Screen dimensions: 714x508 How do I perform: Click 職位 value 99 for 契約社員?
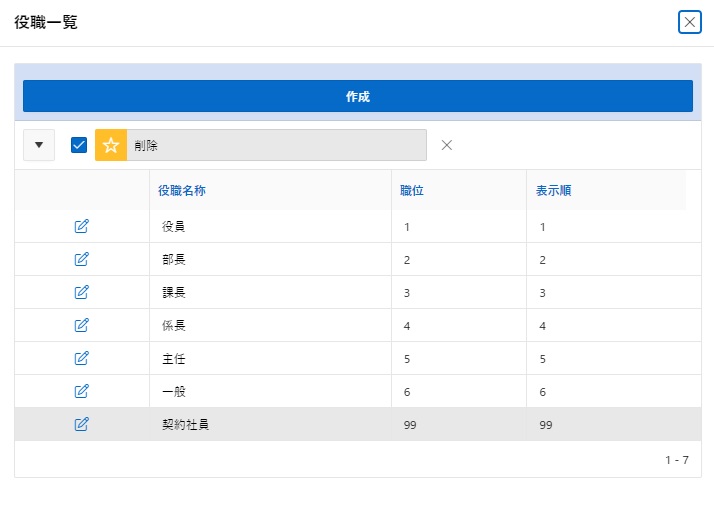click(410, 425)
